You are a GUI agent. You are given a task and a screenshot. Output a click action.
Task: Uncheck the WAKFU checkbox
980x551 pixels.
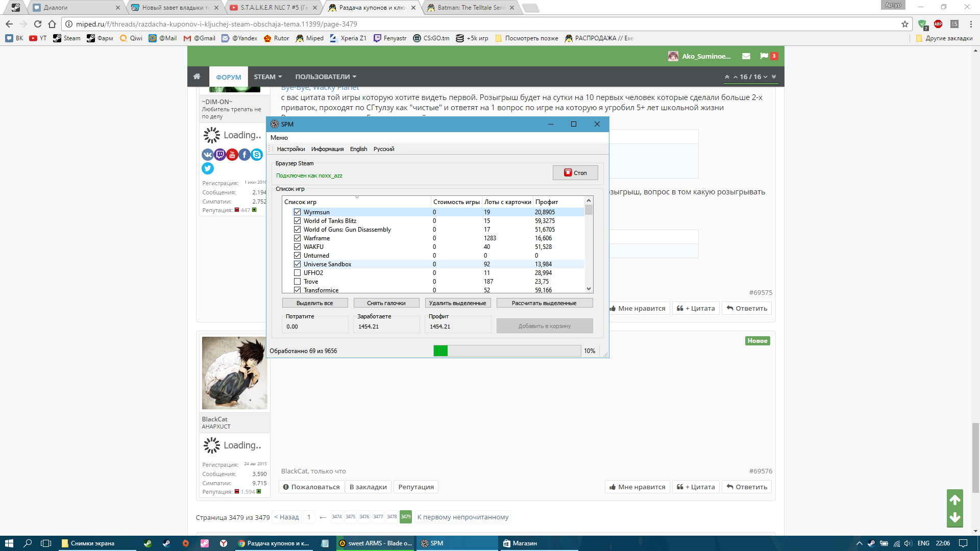297,247
